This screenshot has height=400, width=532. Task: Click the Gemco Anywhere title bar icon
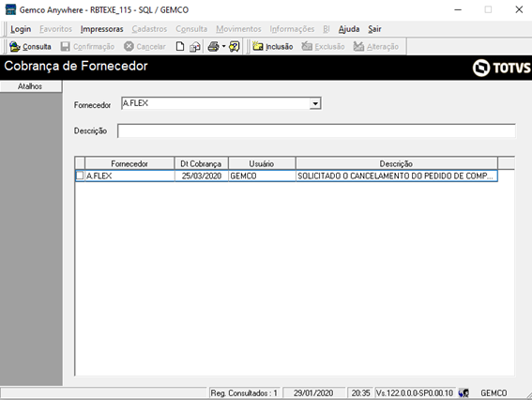(11, 9)
